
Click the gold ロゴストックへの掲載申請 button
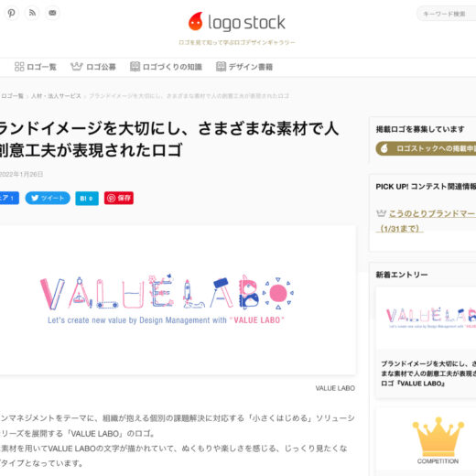point(426,148)
